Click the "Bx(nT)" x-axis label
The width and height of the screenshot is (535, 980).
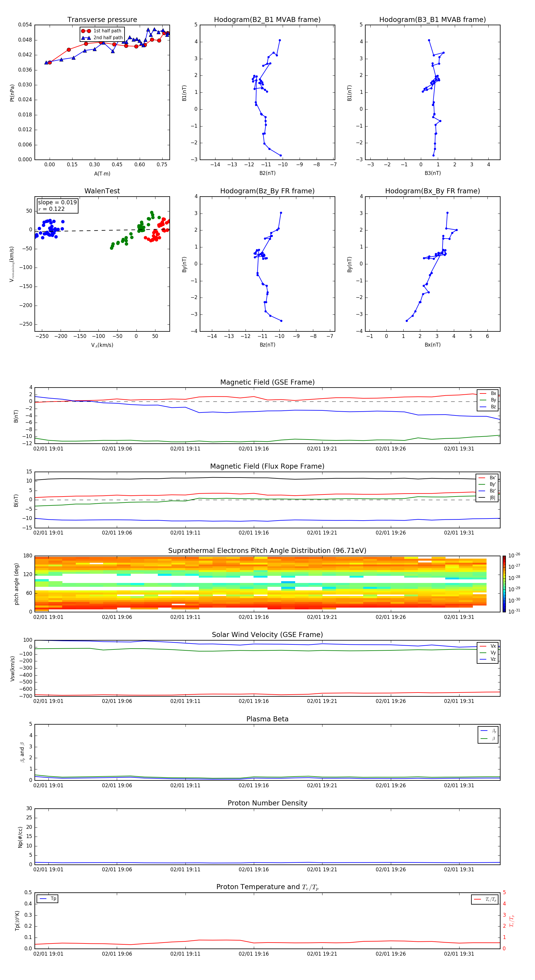[x=432, y=345]
